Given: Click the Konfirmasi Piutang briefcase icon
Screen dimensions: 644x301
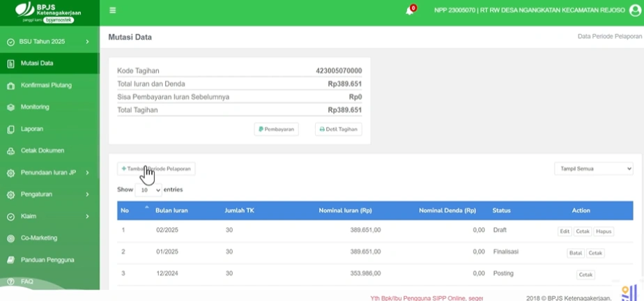Looking at the screenshot, I should tap(11, 86).
